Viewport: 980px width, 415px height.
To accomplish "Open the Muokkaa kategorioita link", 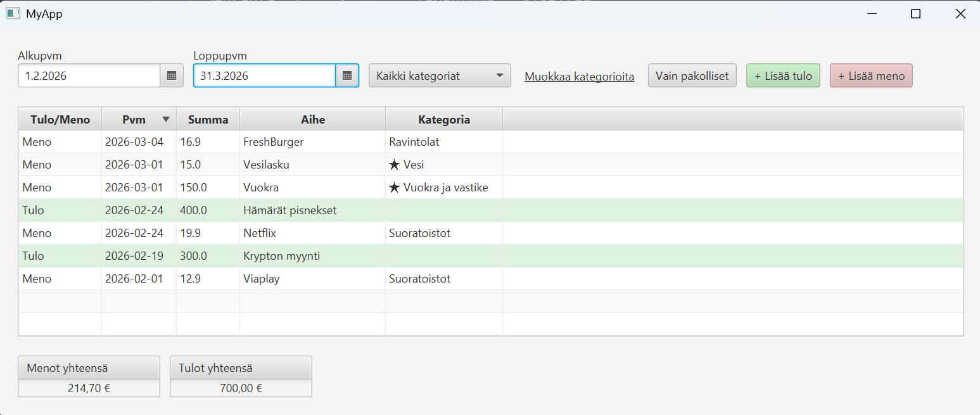I will click(x=579, y=77).
